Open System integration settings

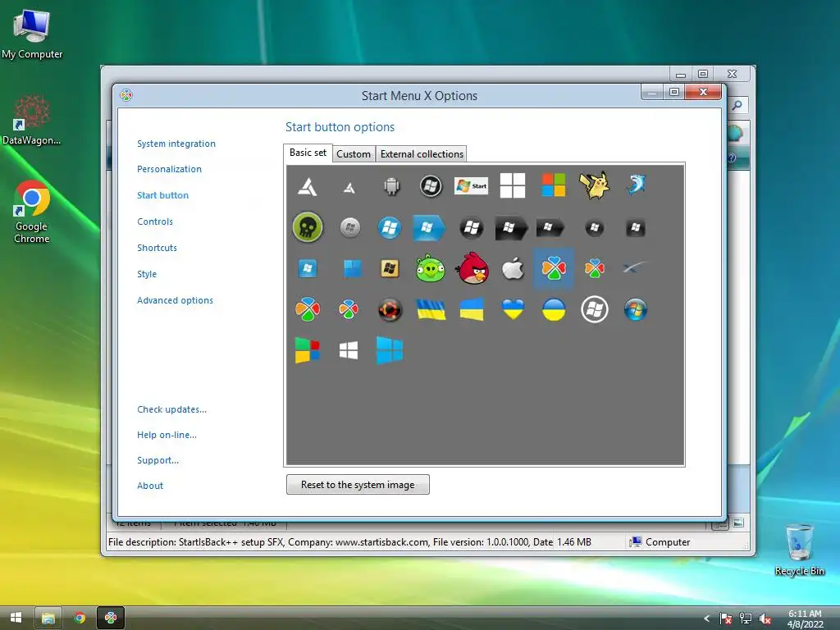tap(176, 144)
